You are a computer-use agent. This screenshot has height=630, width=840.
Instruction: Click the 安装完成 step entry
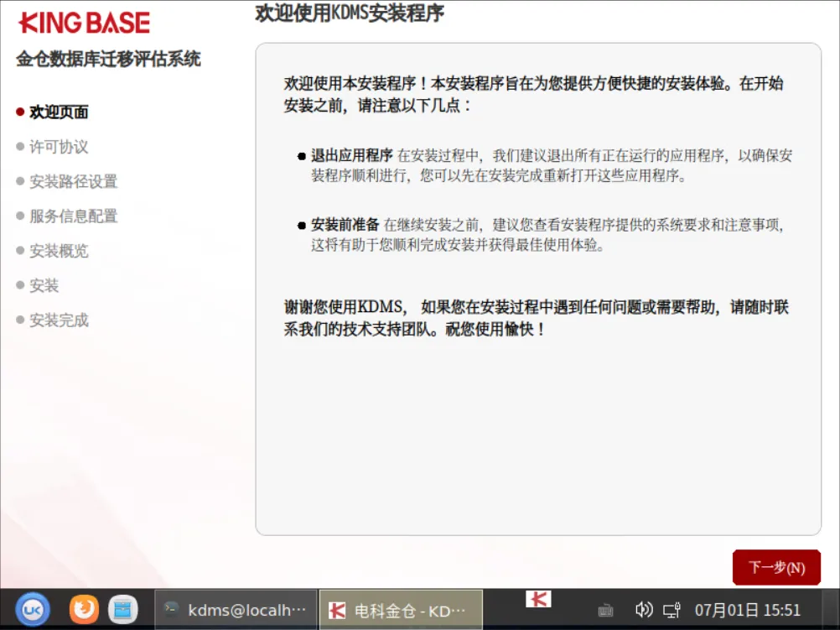(x=59, y=320)
